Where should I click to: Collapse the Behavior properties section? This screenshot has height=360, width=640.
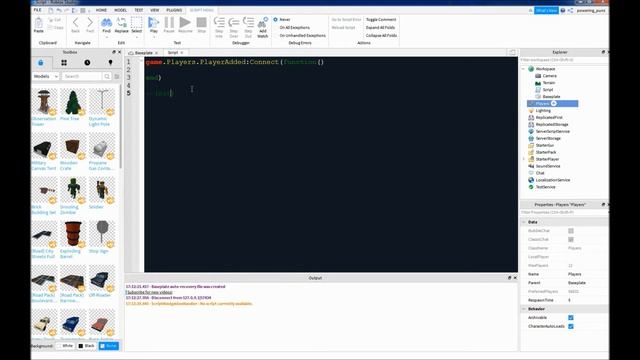[x=524, y=309]
